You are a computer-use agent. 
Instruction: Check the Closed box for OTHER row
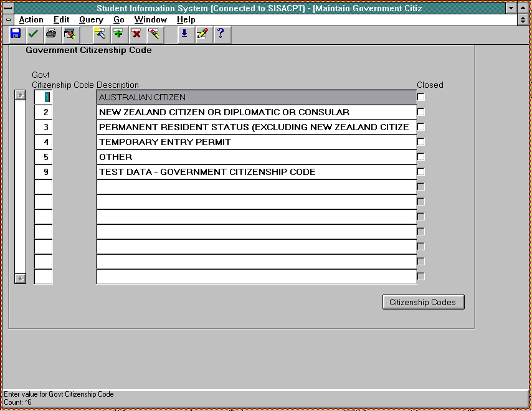[421, 157]
